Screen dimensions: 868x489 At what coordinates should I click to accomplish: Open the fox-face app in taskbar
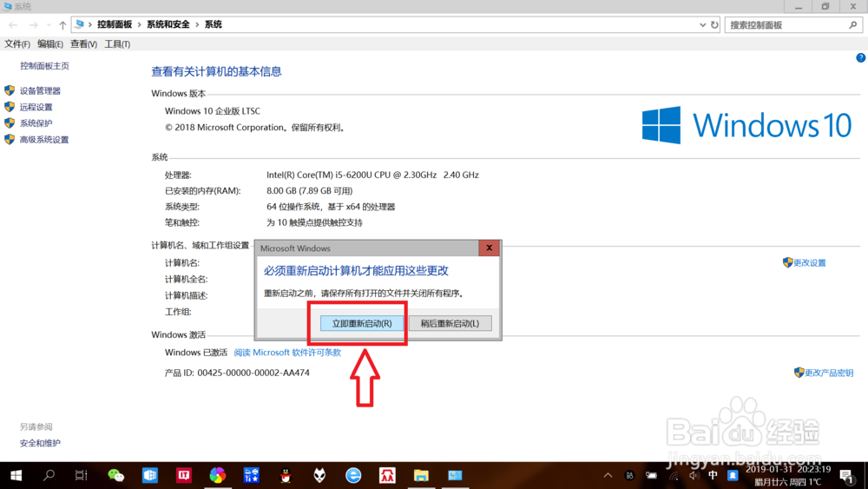pyautogui.click(x=319, y=475)
